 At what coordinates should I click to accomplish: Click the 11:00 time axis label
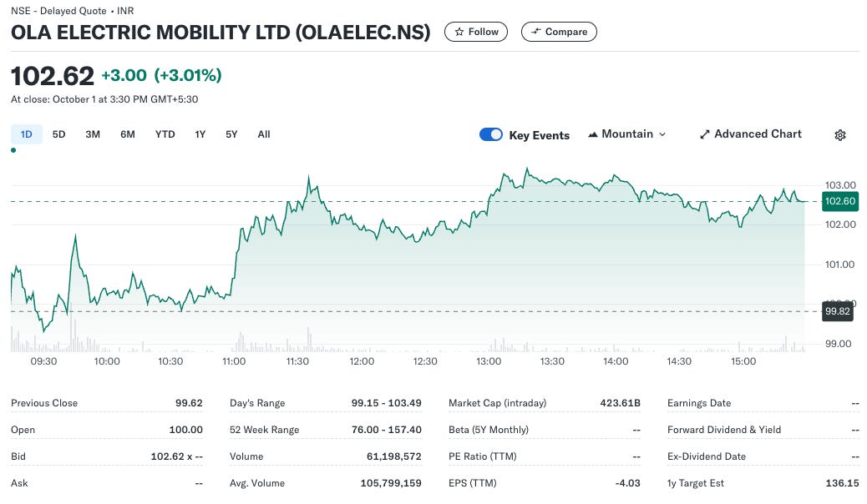click(234, 361)
